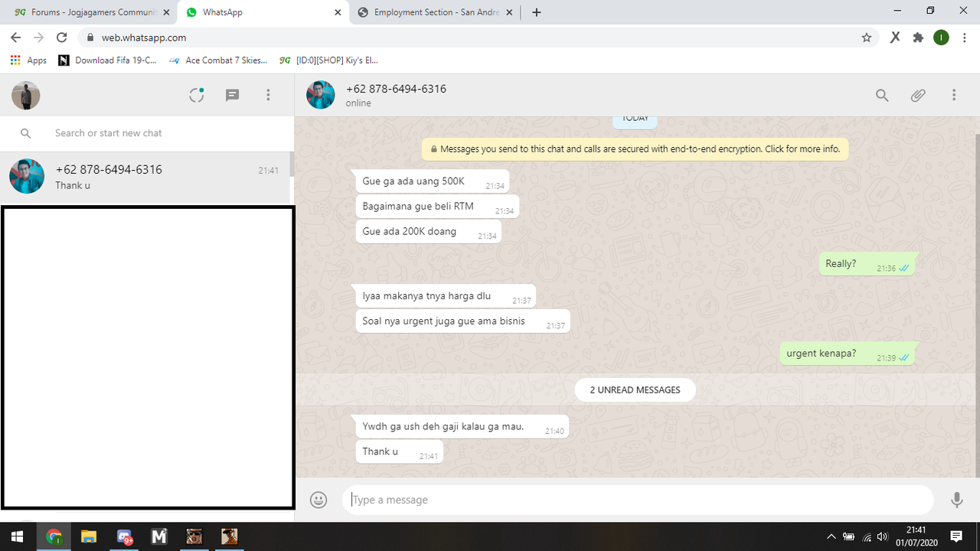Click the search magnifier in the chat header
The image size is (980, 551).
click(x=882, y=95)
